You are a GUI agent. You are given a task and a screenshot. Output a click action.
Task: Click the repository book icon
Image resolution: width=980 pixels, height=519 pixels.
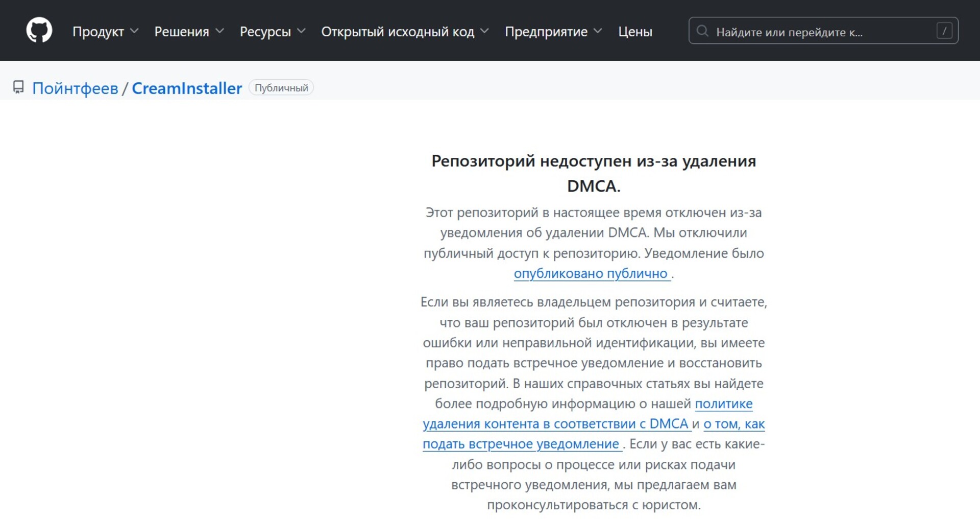[18, 87]
